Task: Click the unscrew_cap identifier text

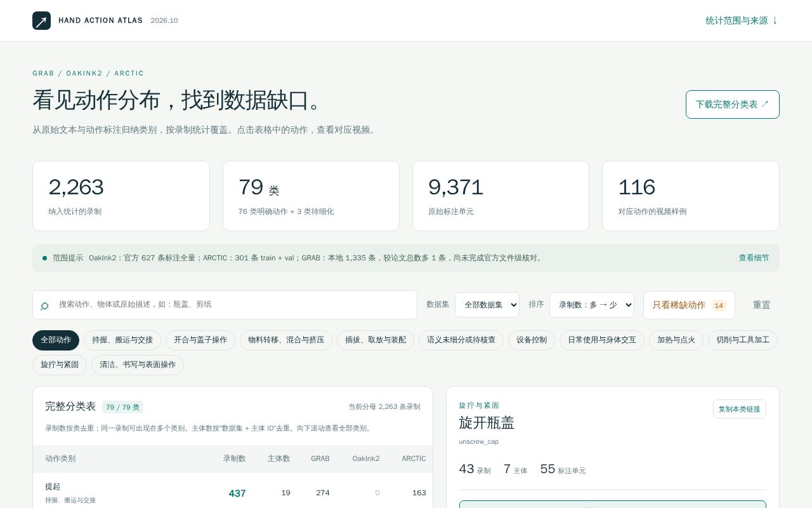Action: [479, 442]
